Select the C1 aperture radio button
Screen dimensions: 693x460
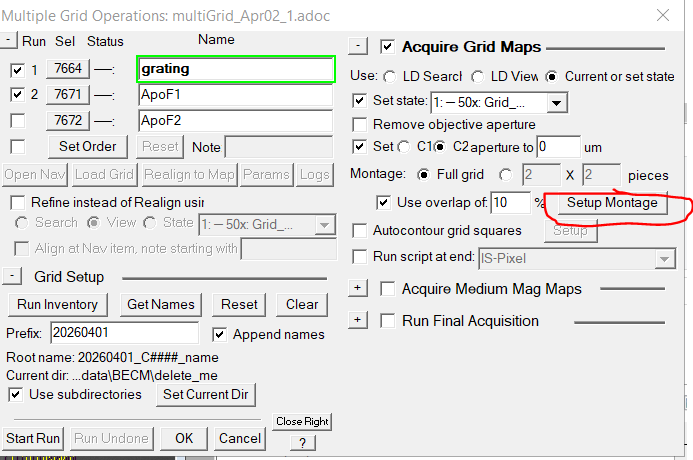click(404, 147)
